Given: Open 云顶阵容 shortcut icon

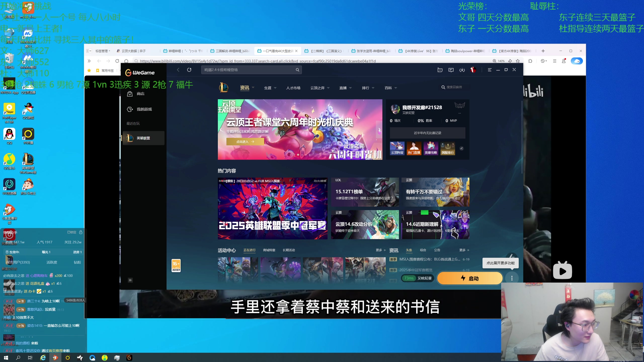Looking at the screenshot, I should pyautogui.click(x=397, y=148).
